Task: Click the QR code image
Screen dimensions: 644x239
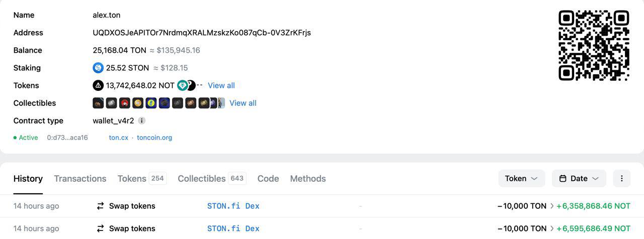Action: (x=594, y=45)
